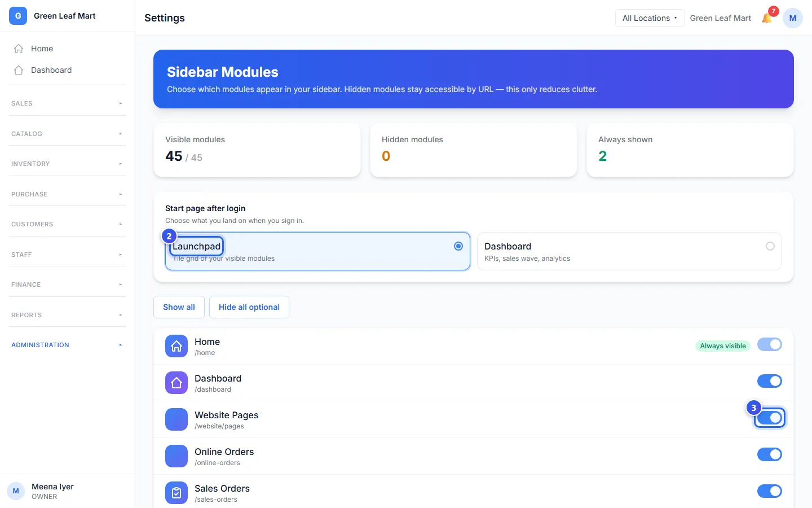Open the All Locations dropdown

650,18
